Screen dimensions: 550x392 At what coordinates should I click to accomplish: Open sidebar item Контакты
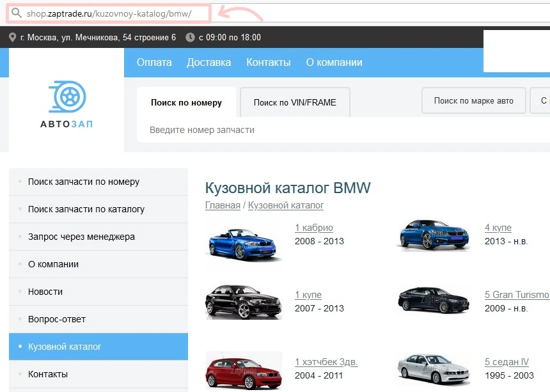[x=98, y=374]
